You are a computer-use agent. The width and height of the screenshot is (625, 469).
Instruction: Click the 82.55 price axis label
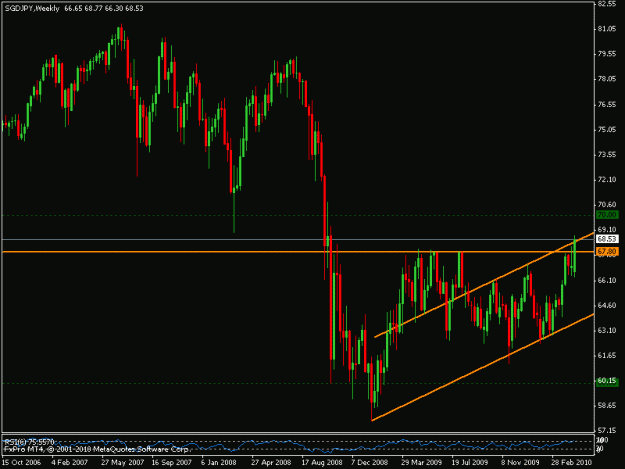point(607,4)
